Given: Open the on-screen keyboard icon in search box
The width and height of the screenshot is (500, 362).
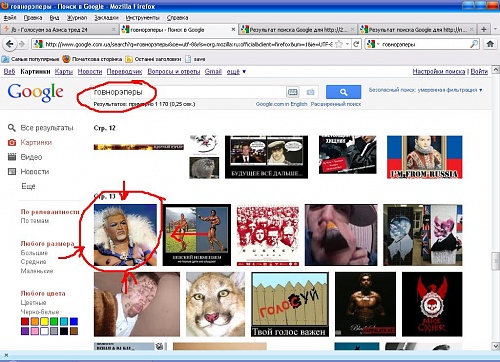Looking at the screenshot, I should coord(293,92).
